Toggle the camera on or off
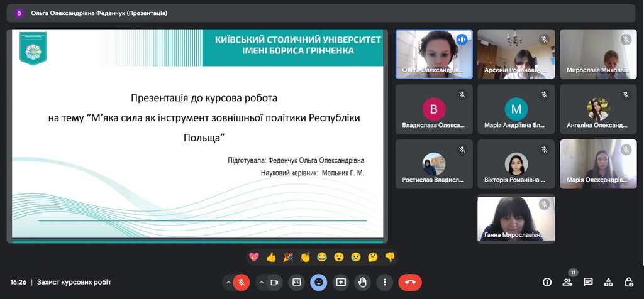This screenshot has width=644, height=299. click(274, 282)
